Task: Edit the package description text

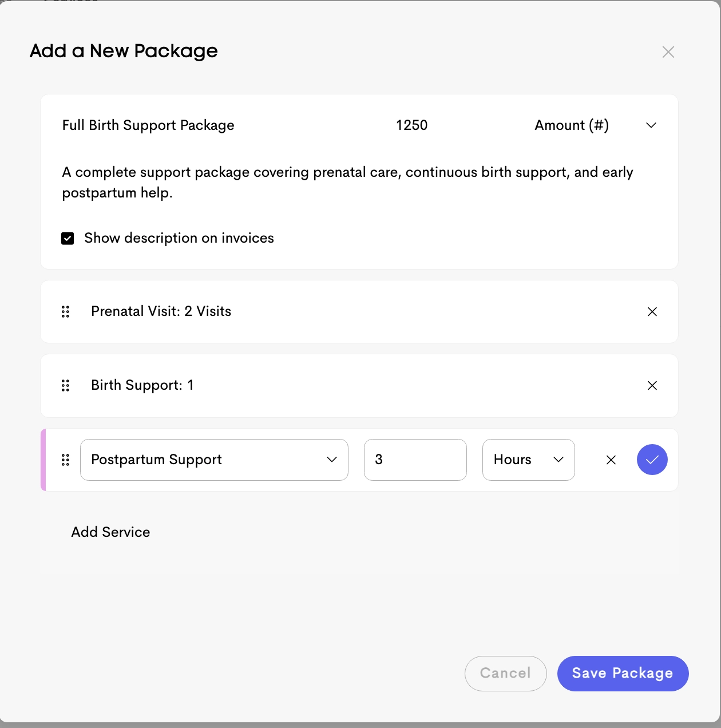Action: click(x=347, y=183)
